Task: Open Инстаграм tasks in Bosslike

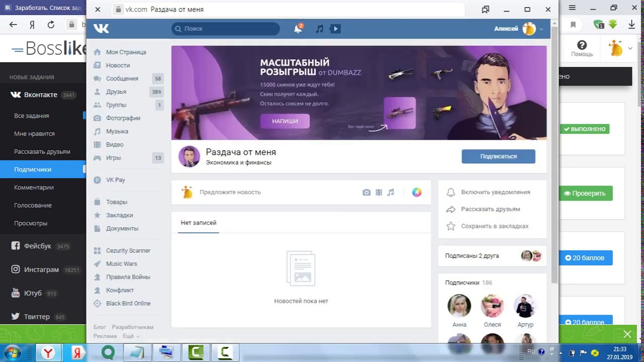Action: (x=41, y=269)
